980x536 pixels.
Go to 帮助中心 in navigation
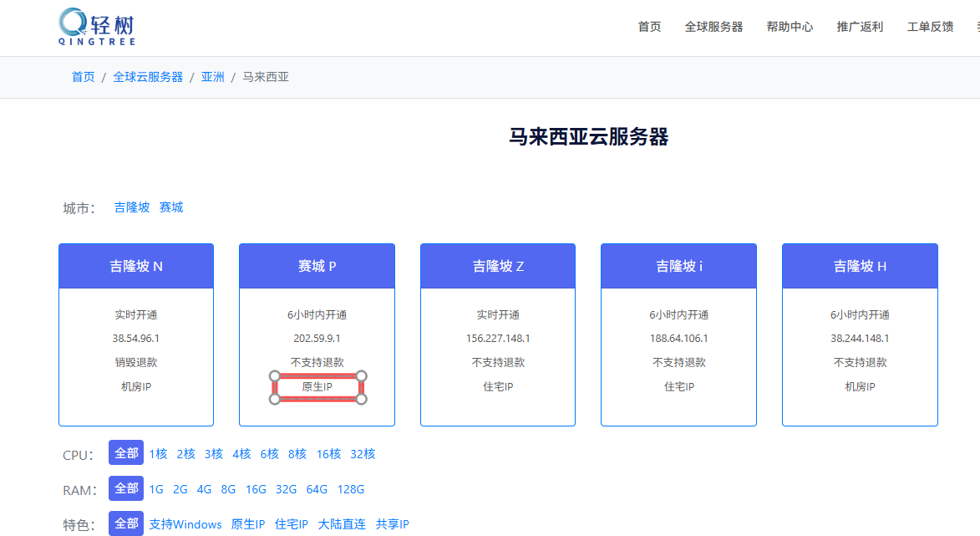pyautogui.click(x=790, y=27)
